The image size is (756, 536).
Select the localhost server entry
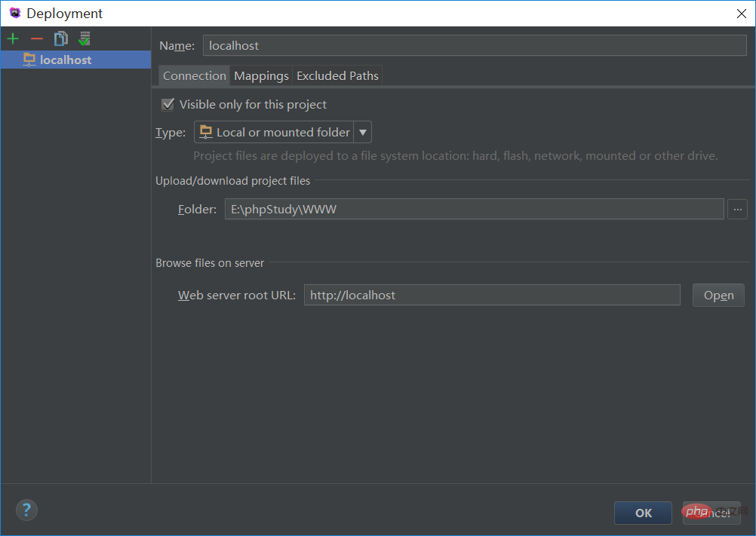click(75, 60)
